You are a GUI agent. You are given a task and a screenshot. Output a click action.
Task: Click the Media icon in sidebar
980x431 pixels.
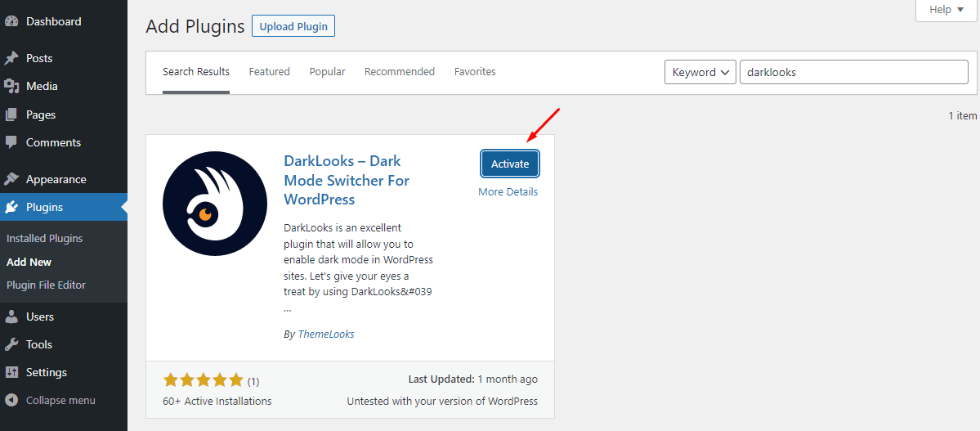pos(11,86)
